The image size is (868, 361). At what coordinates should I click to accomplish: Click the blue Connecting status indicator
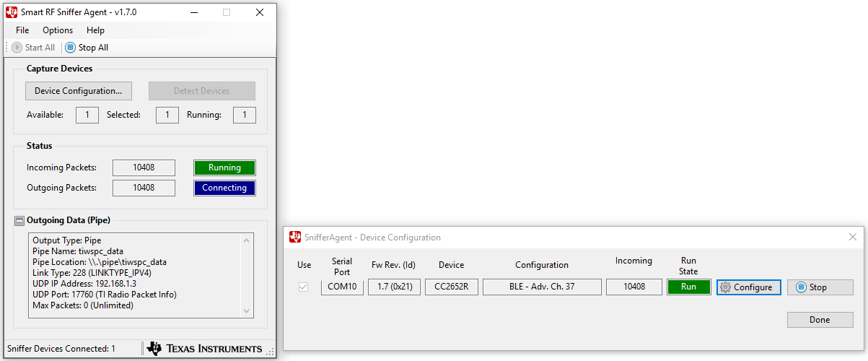point(224,188)
